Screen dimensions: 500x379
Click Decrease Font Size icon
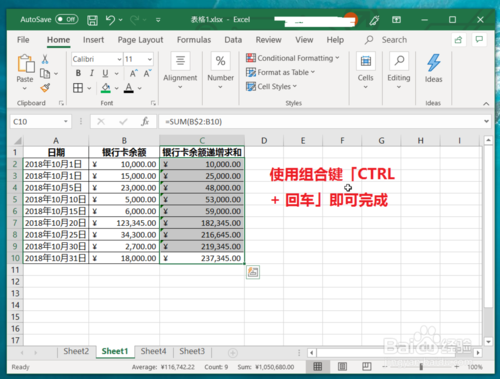coord(147,73)
